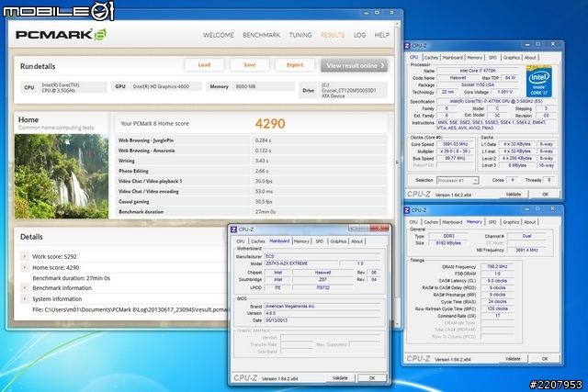This screenshot has width=588, height=392.
Task: Click the Photo Editing result row
Action: coord(251,171)
